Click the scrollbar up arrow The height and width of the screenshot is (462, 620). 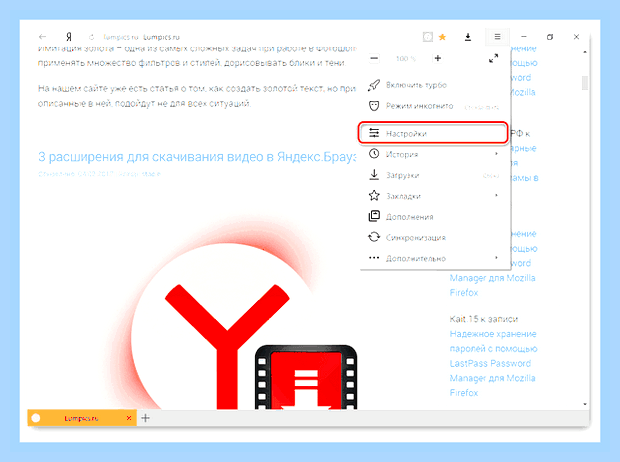[x=585, y=52]
